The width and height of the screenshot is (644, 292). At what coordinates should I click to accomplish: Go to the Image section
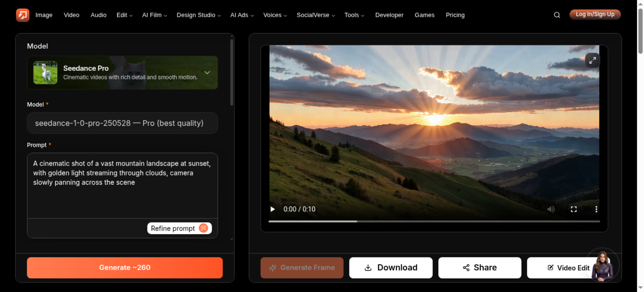click(x=44, y=15)
